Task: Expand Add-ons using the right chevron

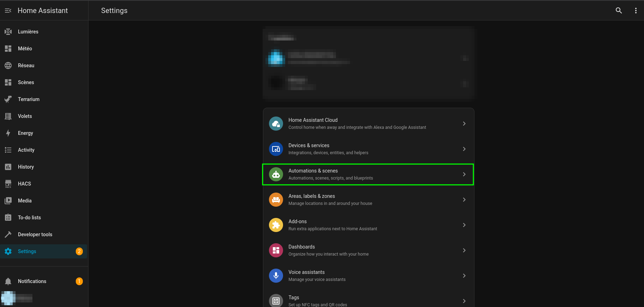Action: (x=464, y=225)
